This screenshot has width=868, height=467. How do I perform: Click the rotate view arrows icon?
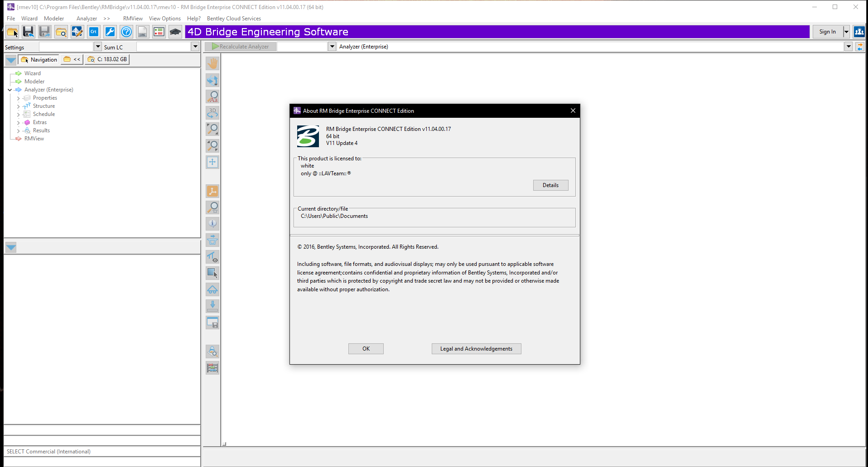click(x=212, y=81)
